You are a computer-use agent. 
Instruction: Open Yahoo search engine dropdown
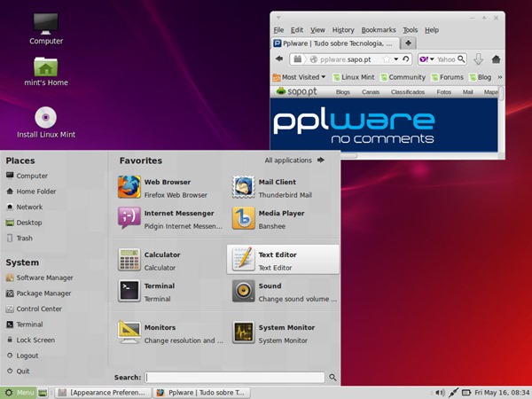[x=432, y=59]
